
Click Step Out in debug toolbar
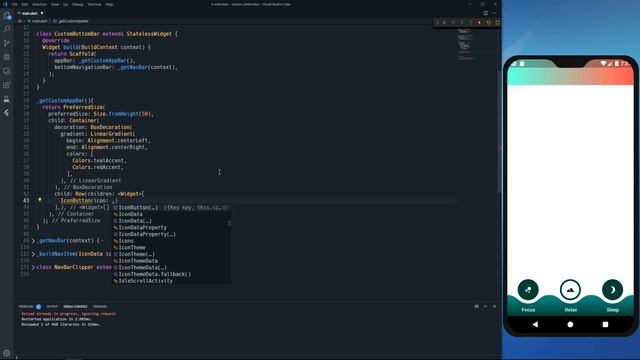(471, 23)
